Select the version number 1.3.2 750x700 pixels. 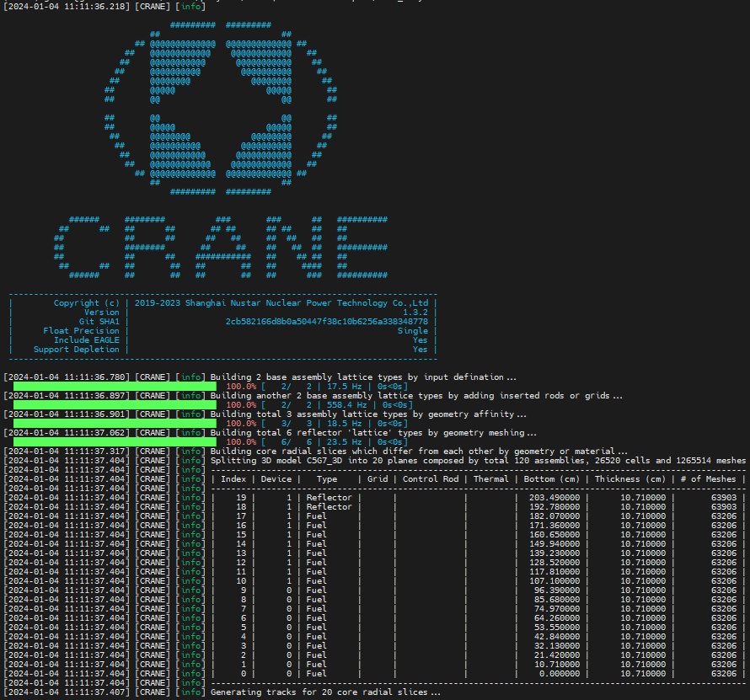[x=415, y=313]
